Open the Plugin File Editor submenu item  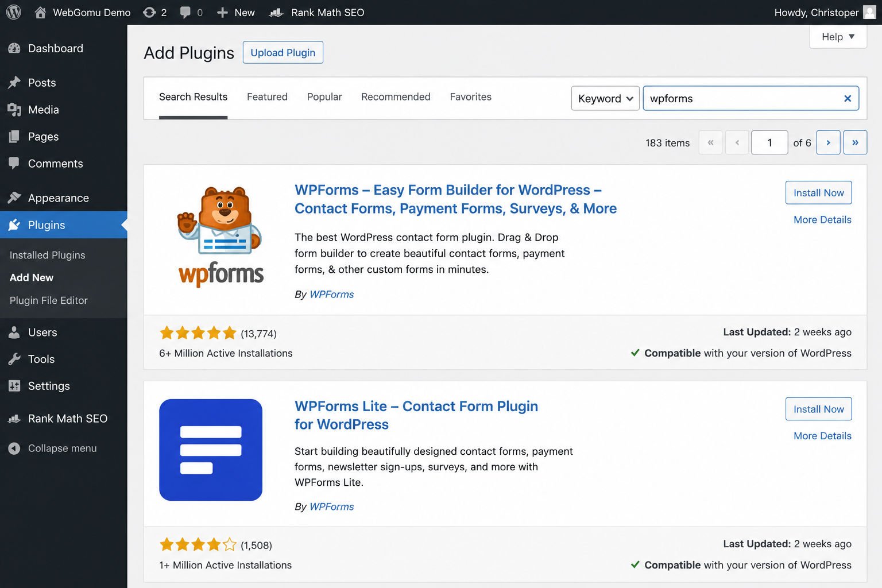[x=49, y=300]
